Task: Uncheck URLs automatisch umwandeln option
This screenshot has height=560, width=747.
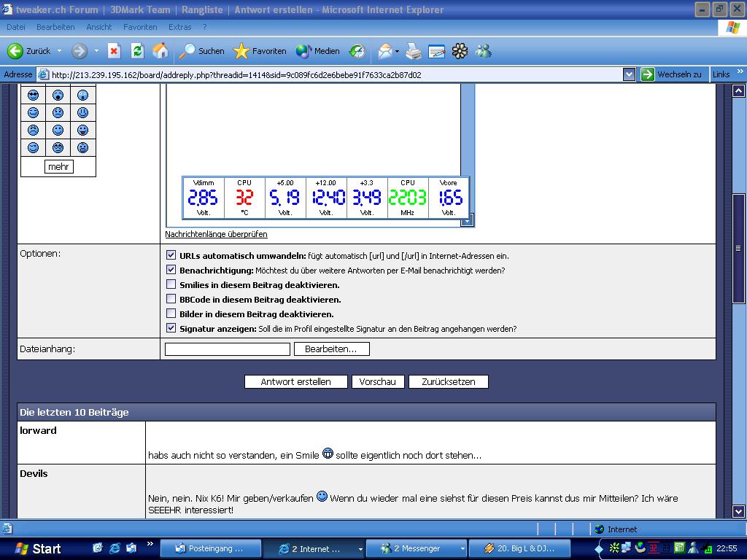Action: pyautogui.click(x=171, y=255)
